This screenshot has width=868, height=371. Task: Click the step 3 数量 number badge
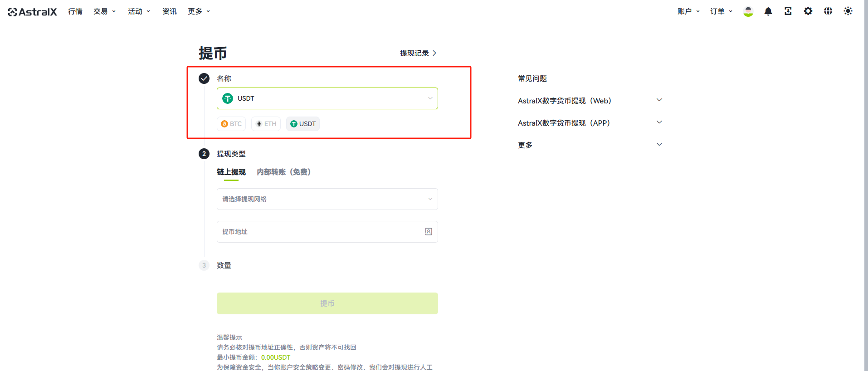pyautogui.click(x=204, y=265)
